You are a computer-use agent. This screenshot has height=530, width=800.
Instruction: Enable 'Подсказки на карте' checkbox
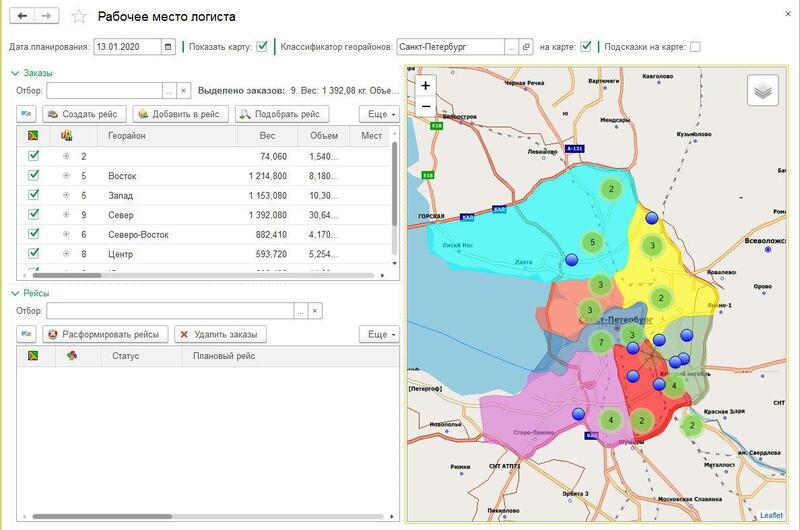click(x=694, y=46)
